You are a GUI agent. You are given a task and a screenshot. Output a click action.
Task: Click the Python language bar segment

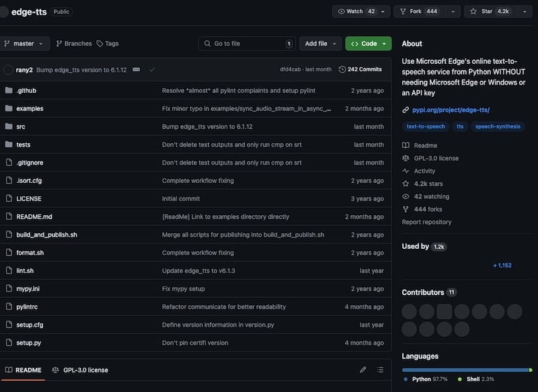[x=465, y=370]
